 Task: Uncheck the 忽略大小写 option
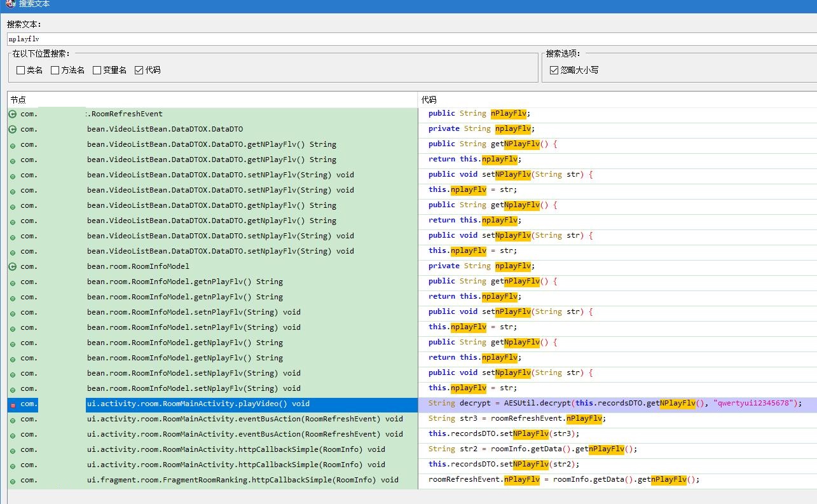pyautogui.click(x=553, y=70)
